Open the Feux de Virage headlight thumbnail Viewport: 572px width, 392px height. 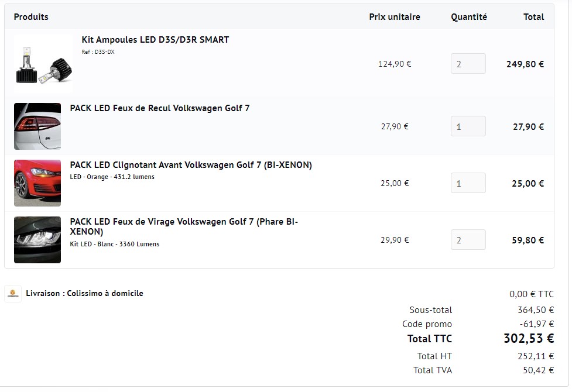(37, 240)
